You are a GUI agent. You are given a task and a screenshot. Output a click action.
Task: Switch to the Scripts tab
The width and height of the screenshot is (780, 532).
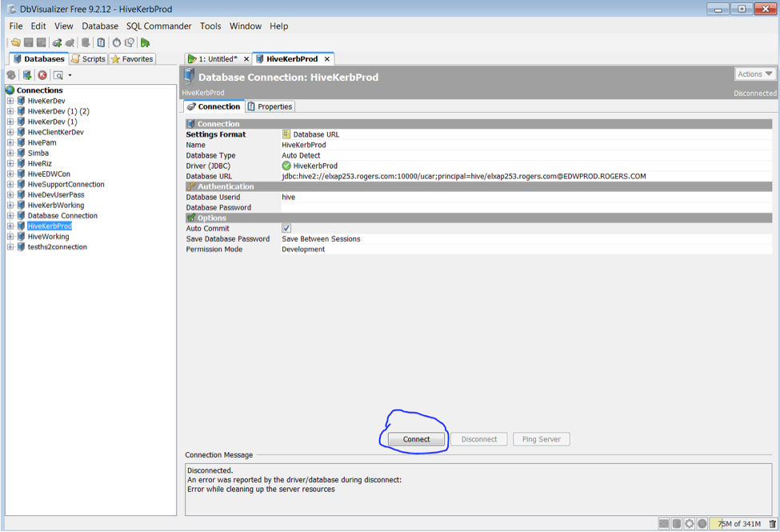(89, 59)
